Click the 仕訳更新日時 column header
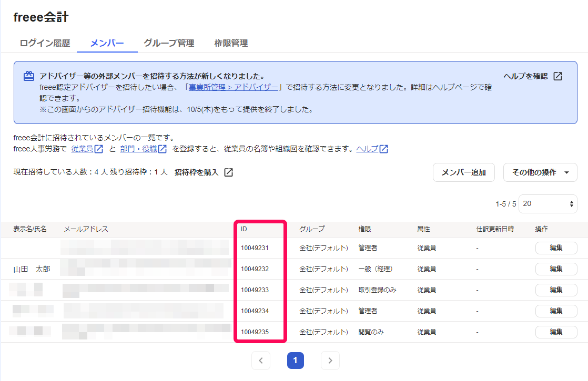Viewport: 588px width, 381px height. [x=495, y=229]
